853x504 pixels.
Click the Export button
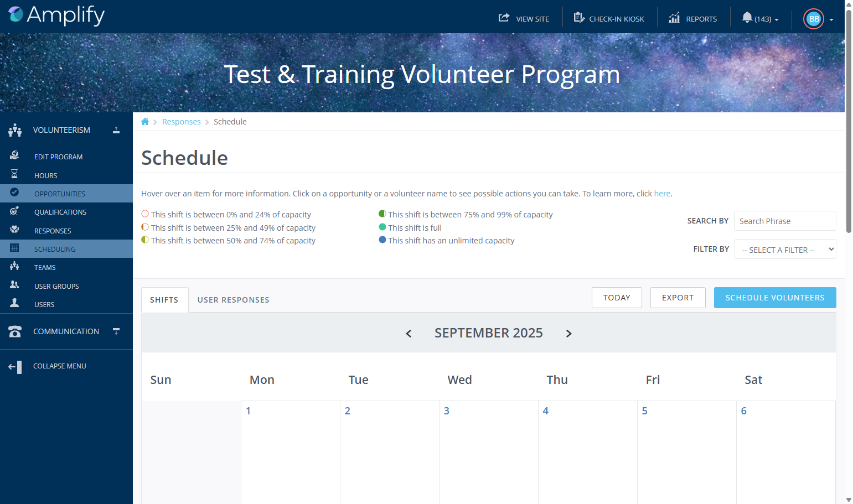point(678,298)
